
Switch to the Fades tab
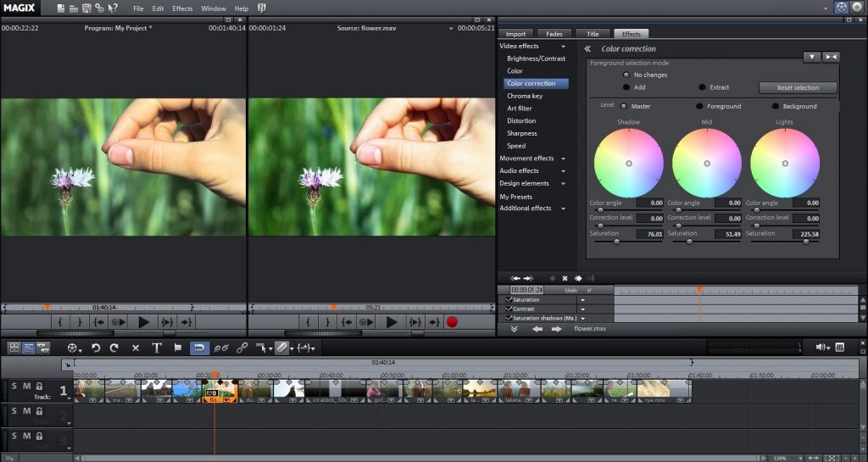pyautogui.click(x=554, y=34)
